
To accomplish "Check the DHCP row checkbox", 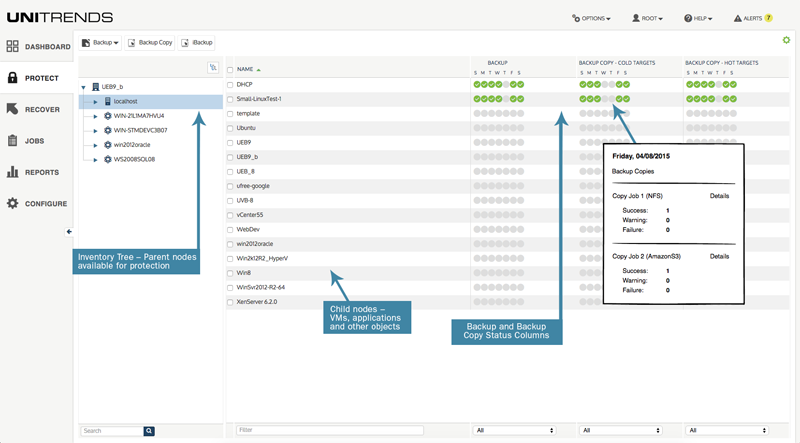I will point(230,85).
